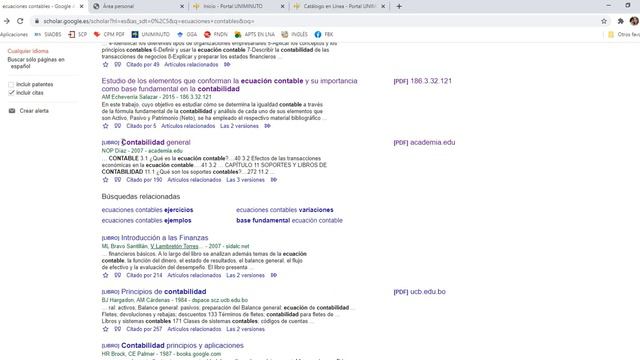Close the Catálogo en Línea tab

coord(383,7)
